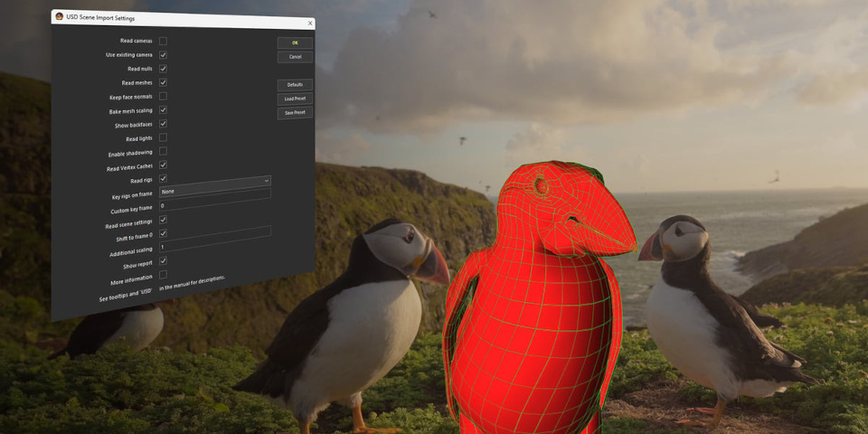Toggle the Show backfaces checkbox
Image resolution: width=868 pixels, height=434 pixels.
[x=163, y=123]
